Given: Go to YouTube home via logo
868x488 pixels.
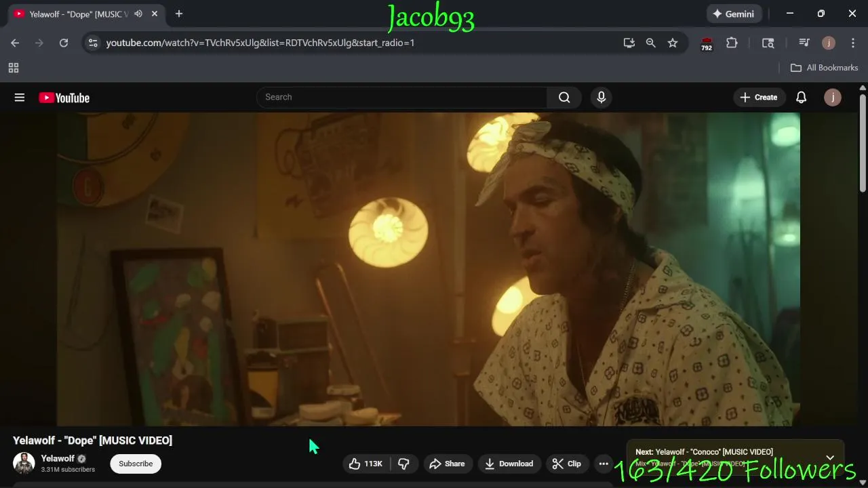Looking at the screenshot, I should pyautogui.click(x=64, y=98).
